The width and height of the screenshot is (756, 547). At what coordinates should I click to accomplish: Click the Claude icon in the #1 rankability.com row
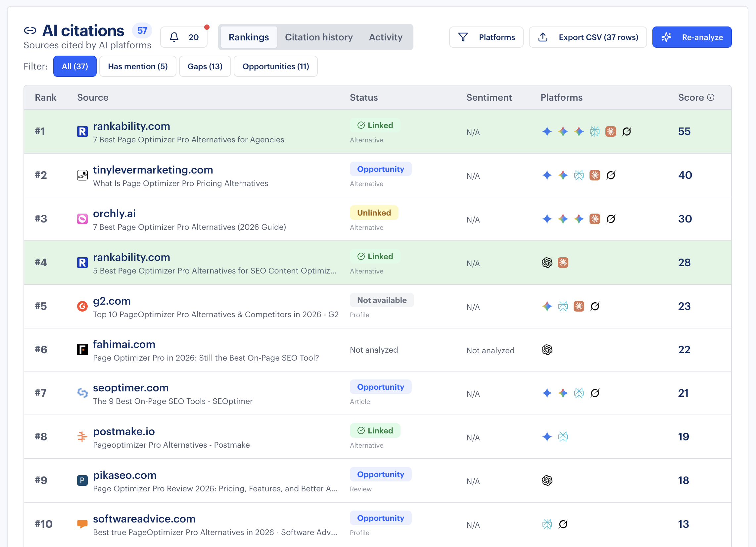611,132
